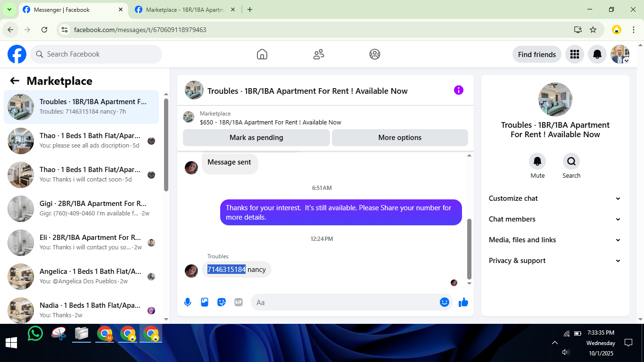Viewport: 644px width, 362px height.
Task: Click the voice clip microphone icon
Action: coord(188,302)
